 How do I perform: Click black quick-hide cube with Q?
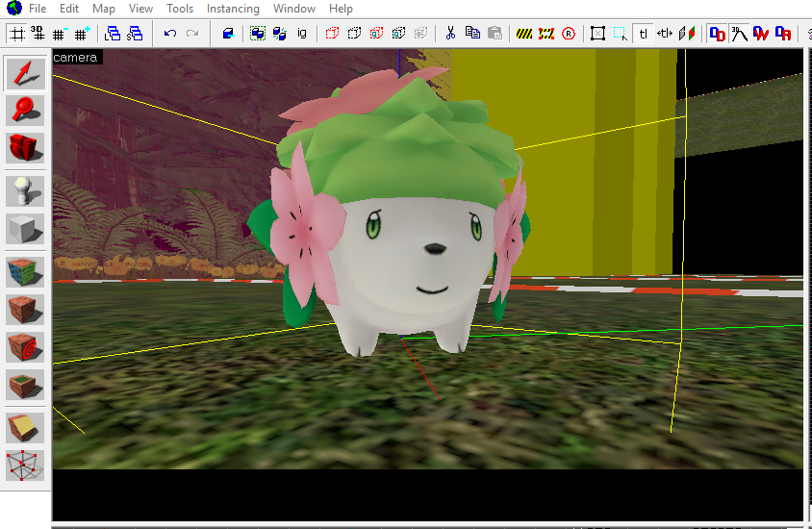[x=398, y=34]
